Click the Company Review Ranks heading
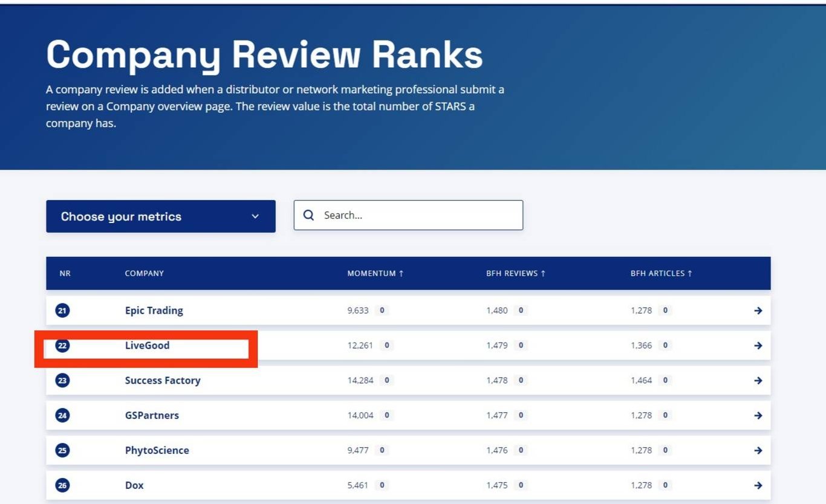 (x=265, y=54)
